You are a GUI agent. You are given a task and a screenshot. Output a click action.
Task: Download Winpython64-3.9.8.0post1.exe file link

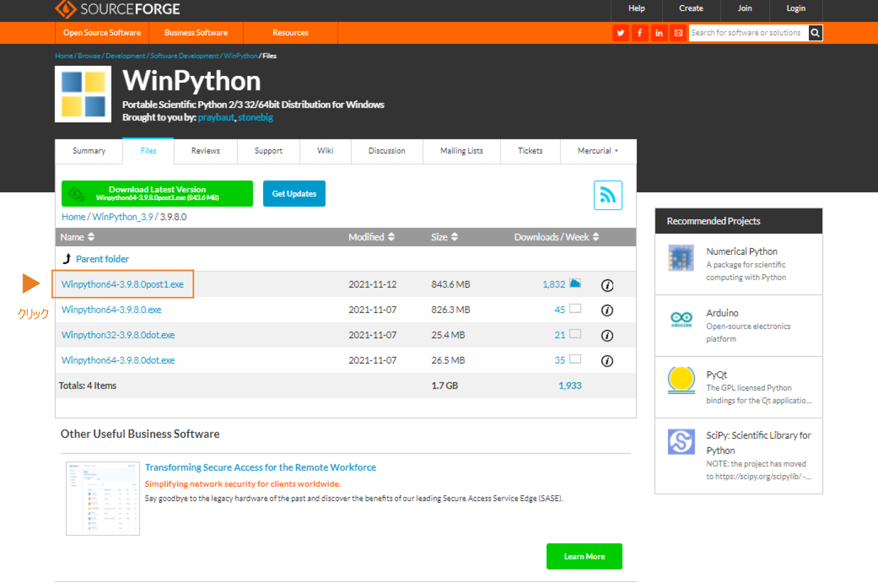pos(123,284)
